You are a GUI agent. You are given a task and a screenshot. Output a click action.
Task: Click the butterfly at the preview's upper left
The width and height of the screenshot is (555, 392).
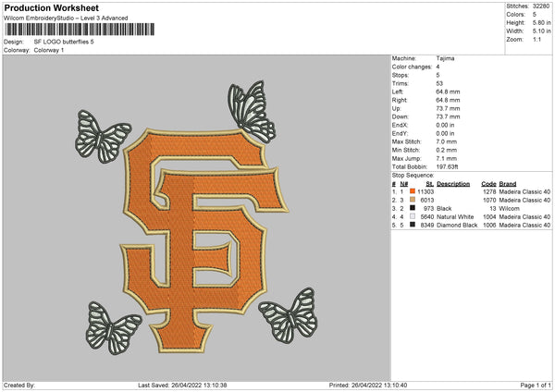[103, 137]
